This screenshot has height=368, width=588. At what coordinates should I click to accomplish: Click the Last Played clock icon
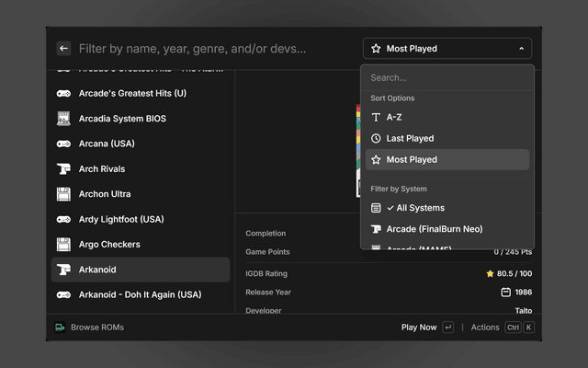(376, 138)
